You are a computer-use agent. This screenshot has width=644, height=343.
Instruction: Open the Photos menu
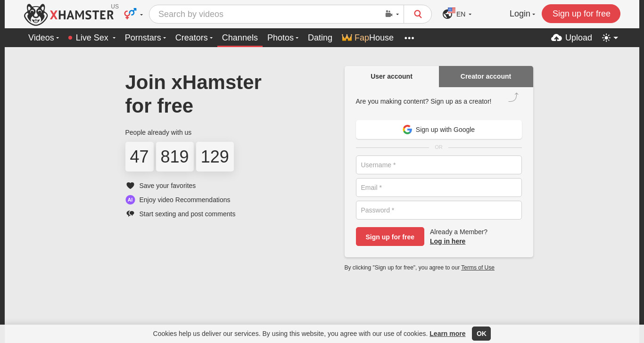coord(283,38)
